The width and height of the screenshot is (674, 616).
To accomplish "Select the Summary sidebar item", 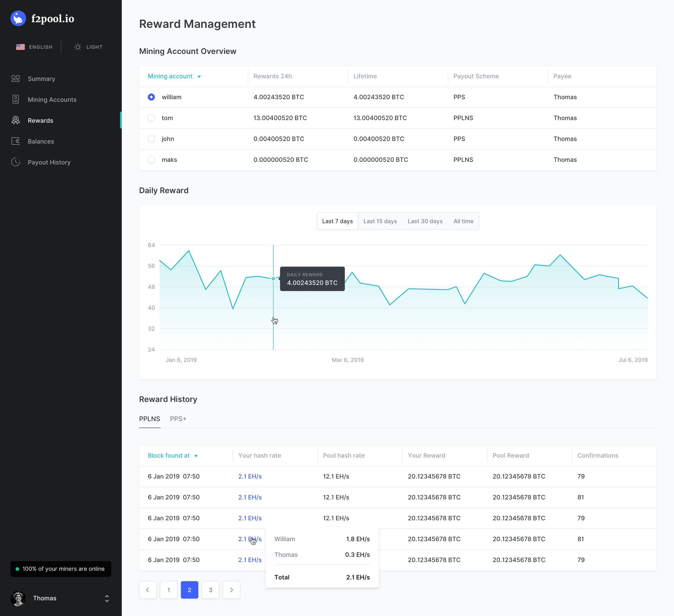I will click(x=41, y=78).
